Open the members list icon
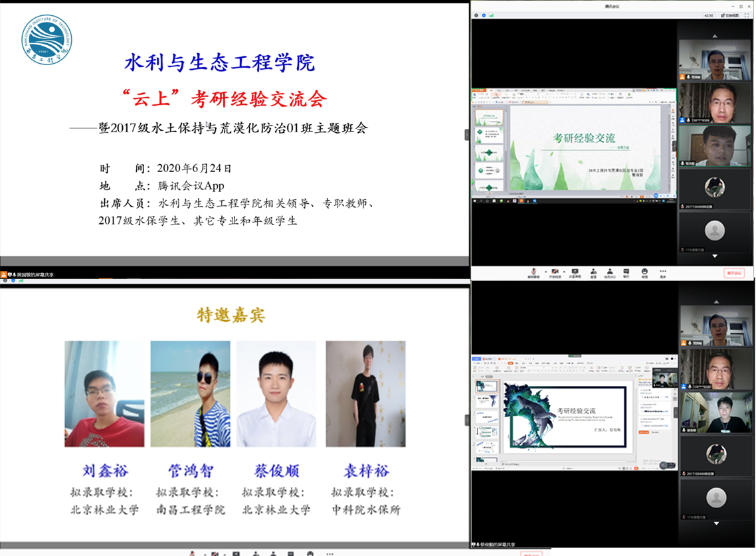 pyautogui.click(x=609, y=272)
